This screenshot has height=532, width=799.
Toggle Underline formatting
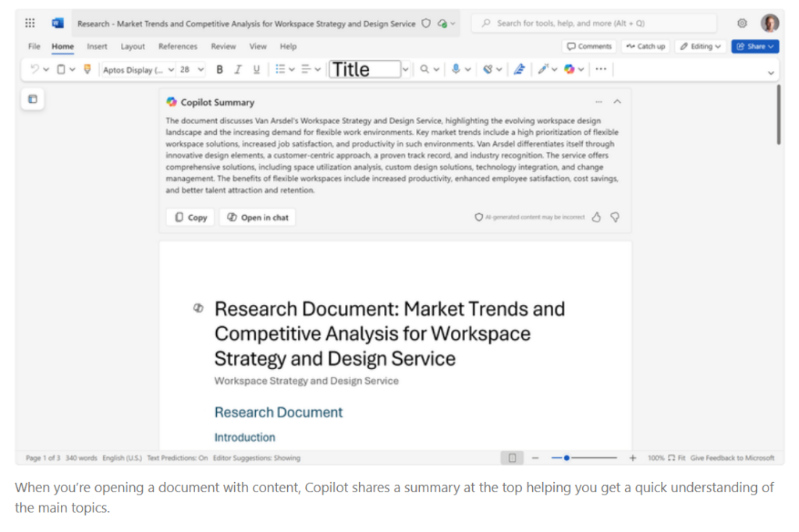click(x=257, y=69)
